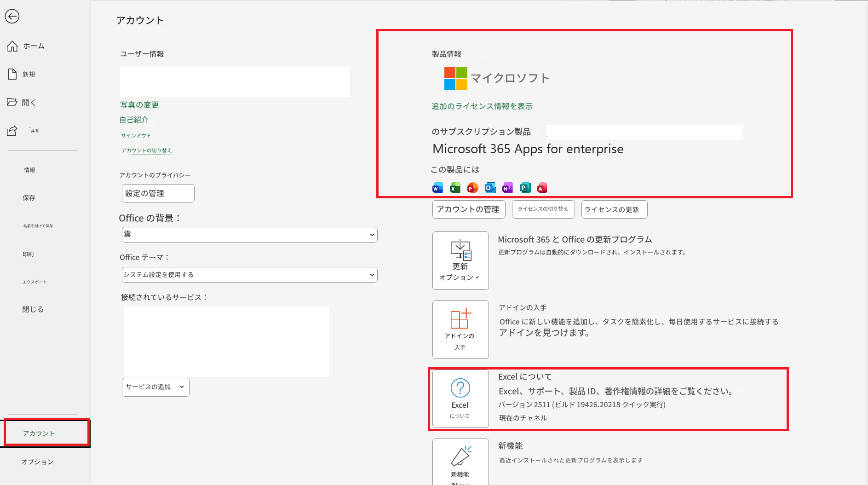
Task: Click the ライセンスの切り替え button
Action: click(543, 209)
